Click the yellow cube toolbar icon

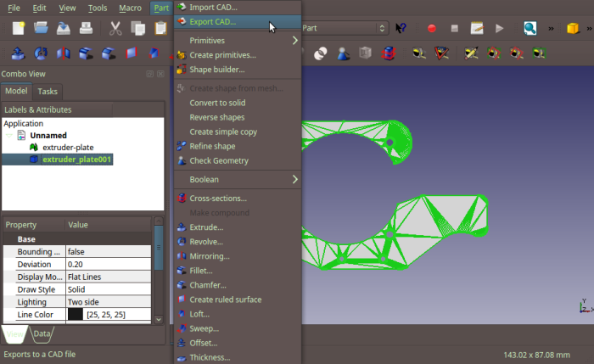click(x=573, y=28)
